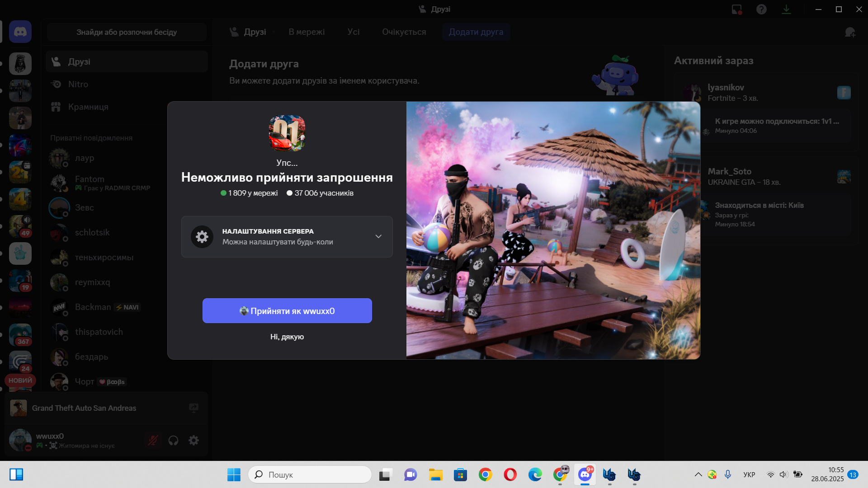The image size is (868, 488).
Task: Open the Nitro sidebar entry
Action: pyautogui.click(x=127, y=84)
